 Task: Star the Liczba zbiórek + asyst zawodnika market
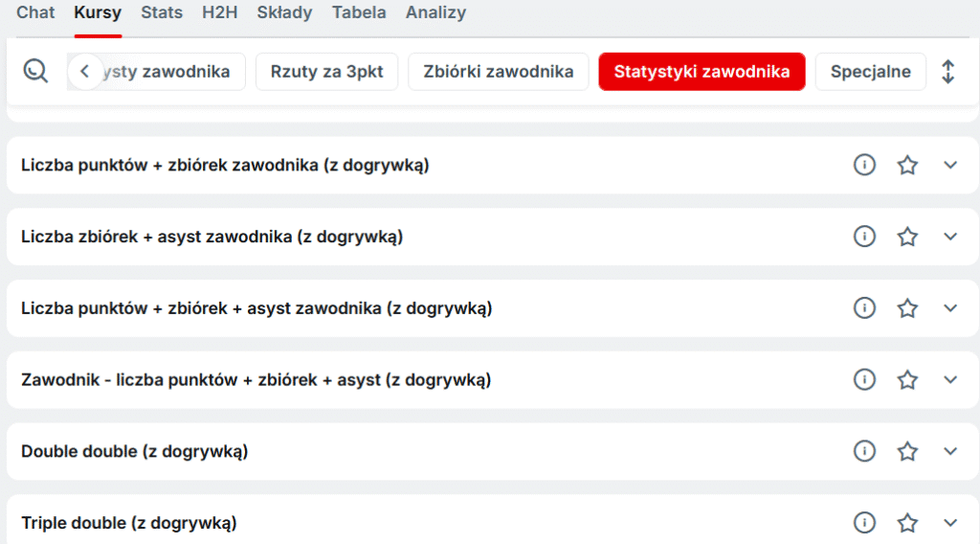[907, 237]
